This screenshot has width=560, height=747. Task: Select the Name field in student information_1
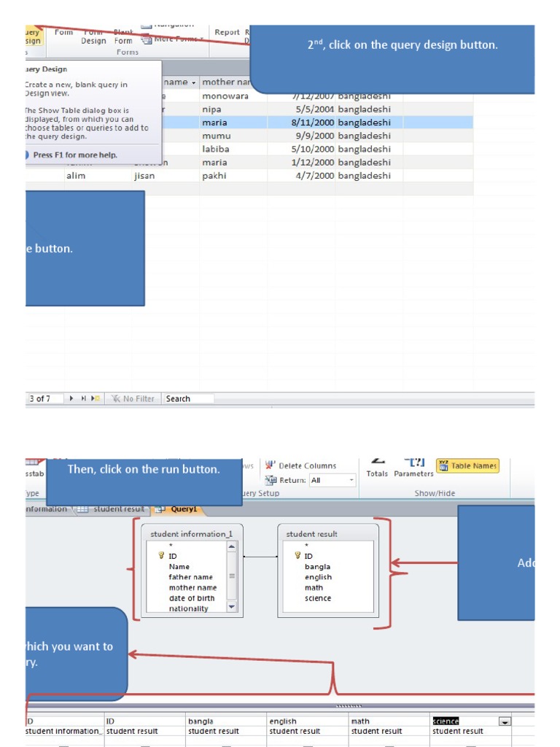[179, 566]
